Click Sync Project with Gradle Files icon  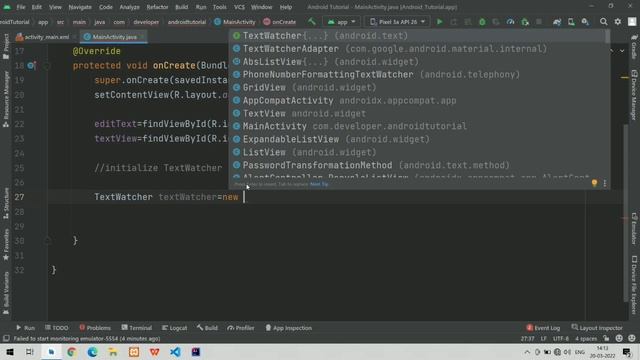[x=557, y=22]
